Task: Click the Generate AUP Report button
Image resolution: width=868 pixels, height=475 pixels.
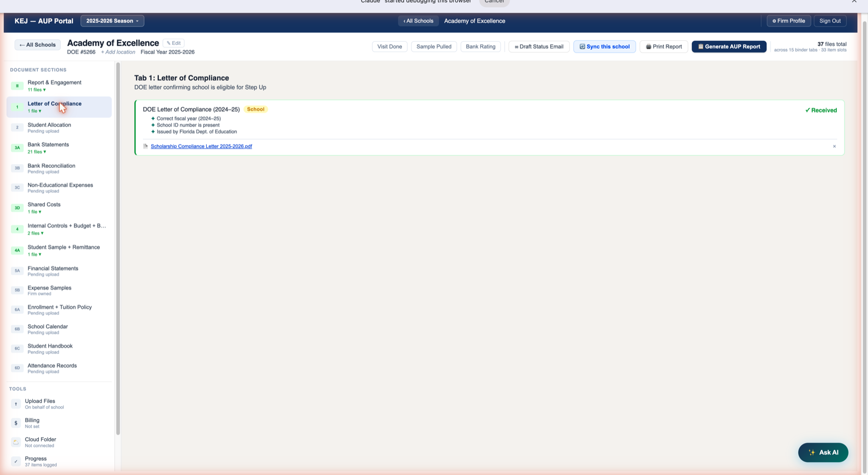Action: pyautogui.click(x=729, y=46)
